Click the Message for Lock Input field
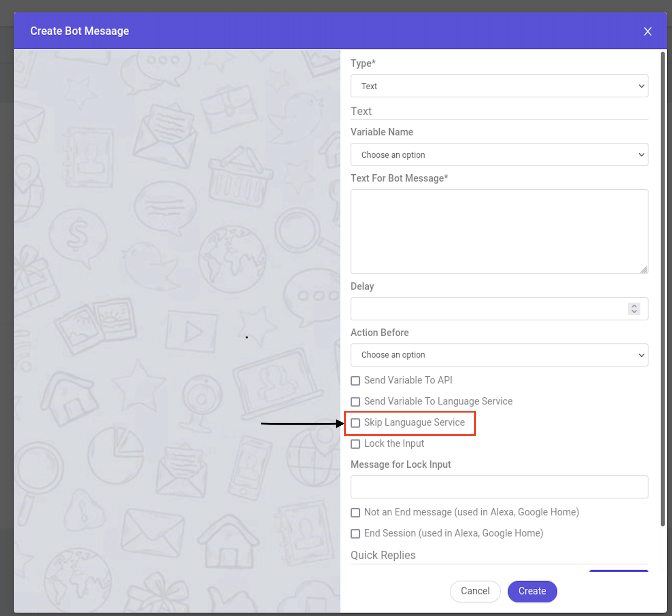The width and height of the screenshot is (672, 616). [x=499, y=487]
